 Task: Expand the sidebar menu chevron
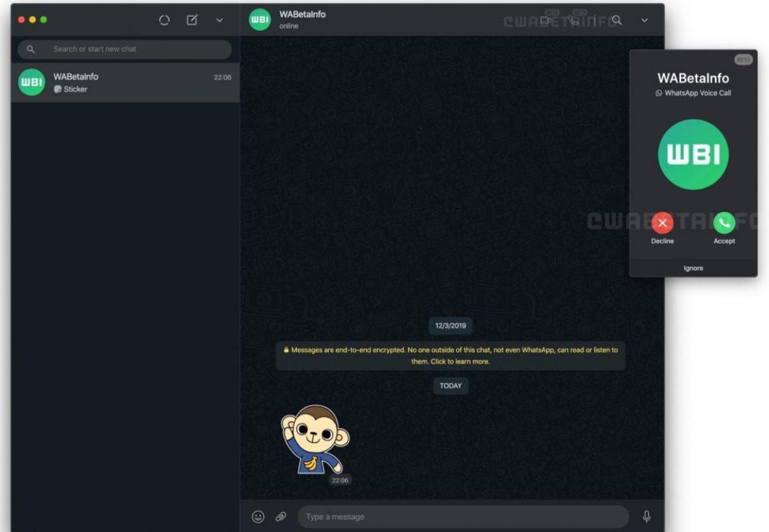pyautogui.click(x=219, y=20)
